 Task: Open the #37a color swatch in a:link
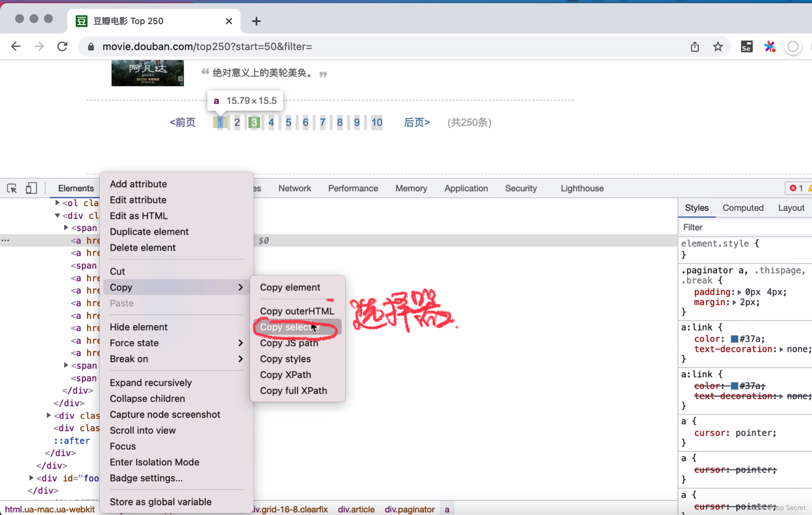(x=734, y=339)
